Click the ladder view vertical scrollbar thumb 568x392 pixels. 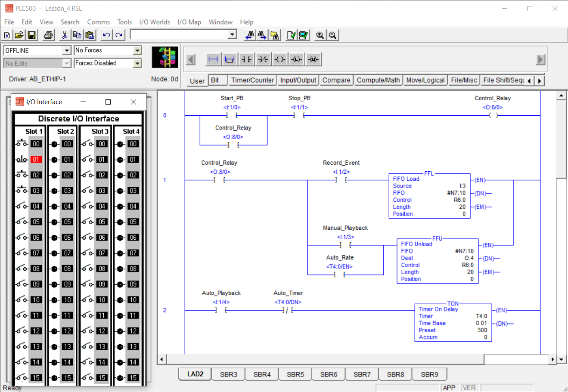click(562, 139)
